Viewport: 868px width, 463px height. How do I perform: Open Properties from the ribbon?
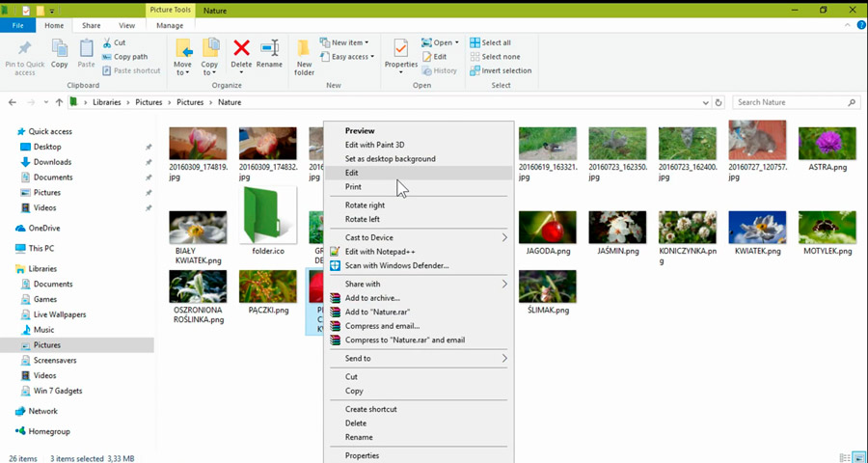pyautogui.click(x=400, y=50)
